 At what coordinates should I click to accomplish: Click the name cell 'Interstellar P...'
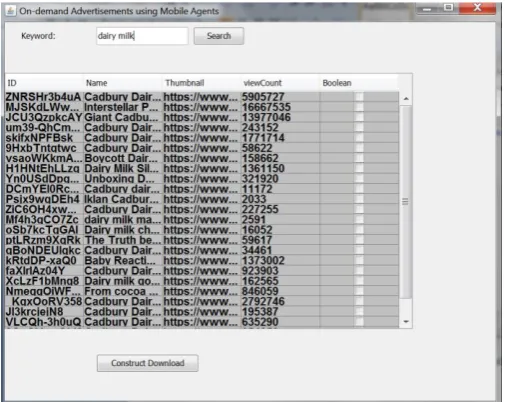tap(122, 107)
